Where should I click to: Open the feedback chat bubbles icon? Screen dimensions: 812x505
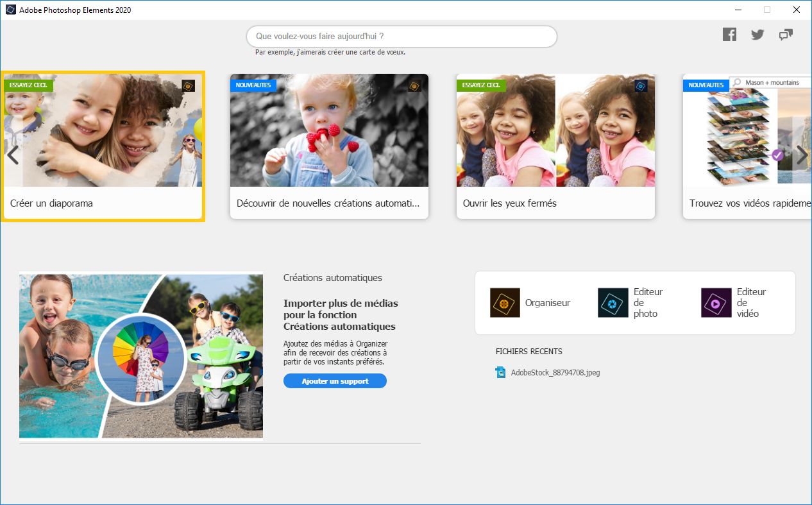(786, 35)
